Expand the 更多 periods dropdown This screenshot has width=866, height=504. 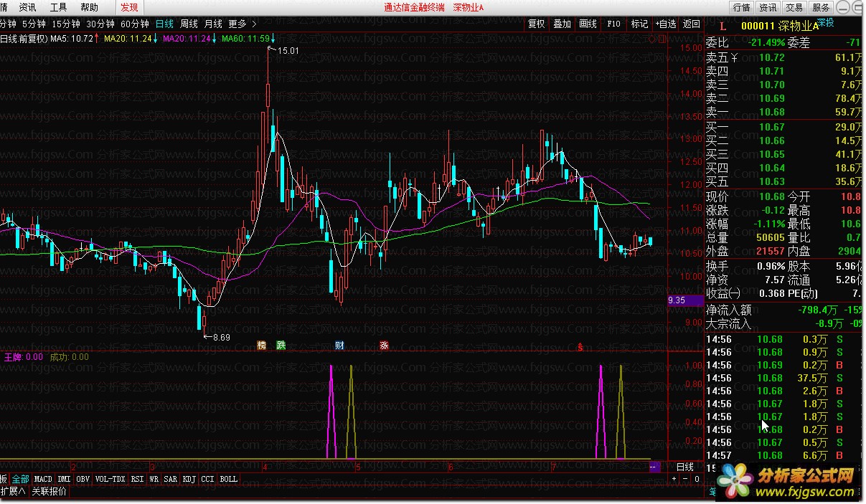click(242, 24)
